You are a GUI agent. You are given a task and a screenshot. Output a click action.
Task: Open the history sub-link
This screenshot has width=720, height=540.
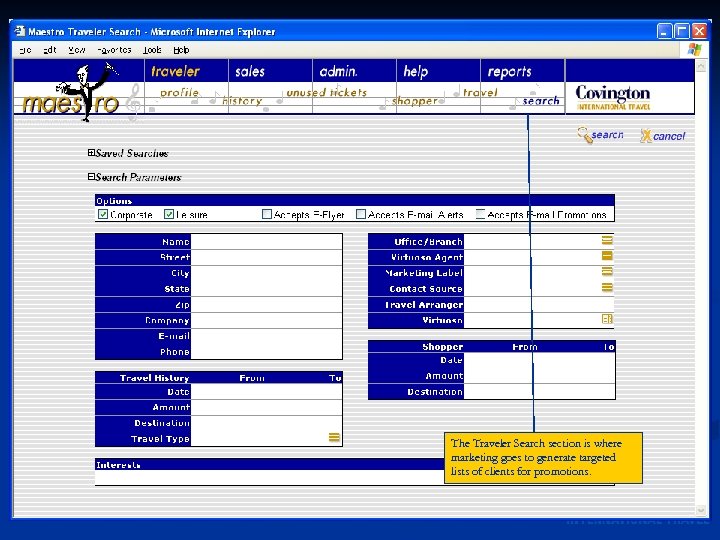[x=242, y=101]
